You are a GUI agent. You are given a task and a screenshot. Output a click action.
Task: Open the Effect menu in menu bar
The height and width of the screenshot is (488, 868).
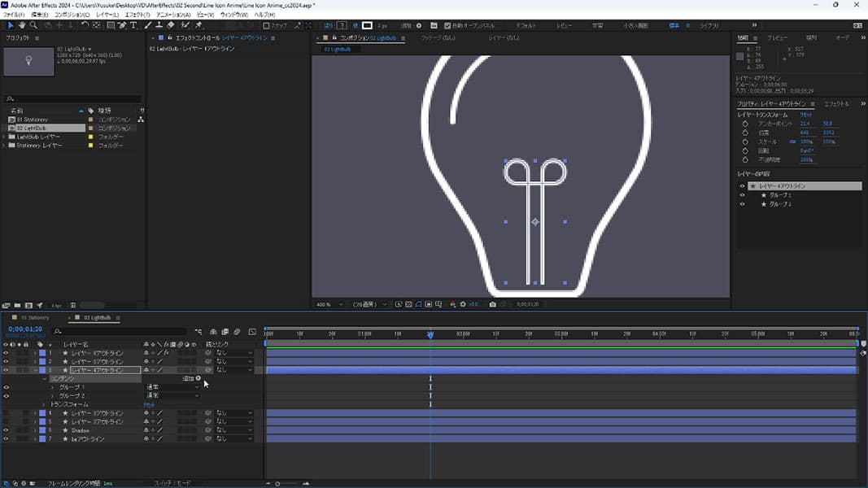[137, 15]
